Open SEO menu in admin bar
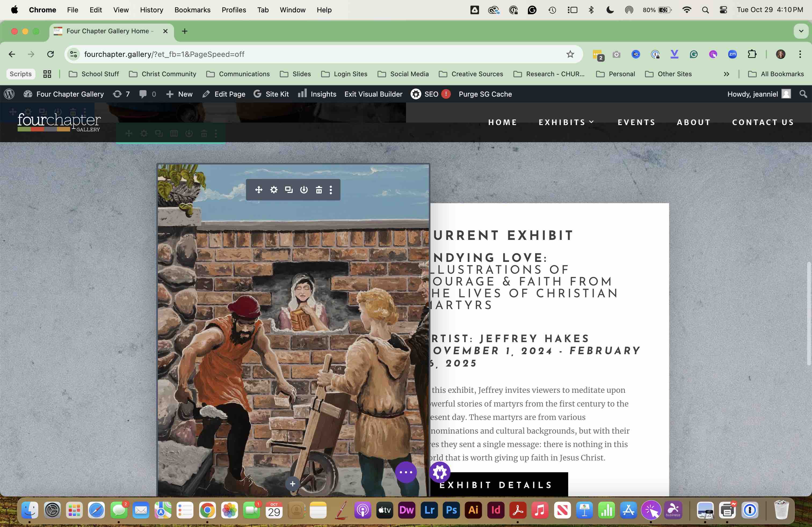The width and height of the screenshot is (812, 527). pyautogui.click(x=430, y=94)
